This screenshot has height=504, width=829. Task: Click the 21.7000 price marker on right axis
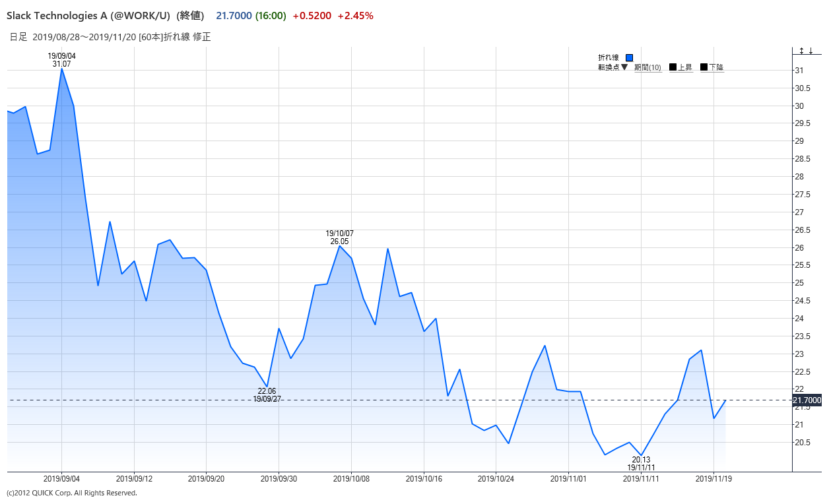tap(806, 400)
